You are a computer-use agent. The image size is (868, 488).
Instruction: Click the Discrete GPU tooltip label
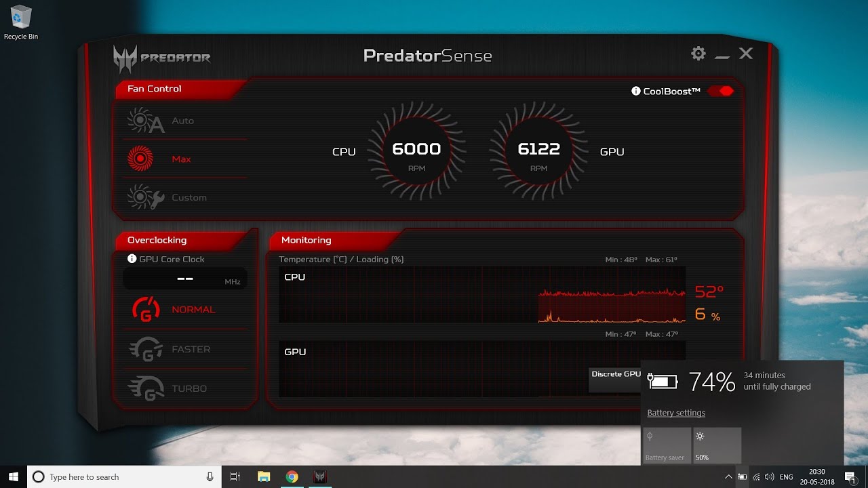tap(616, 374)
